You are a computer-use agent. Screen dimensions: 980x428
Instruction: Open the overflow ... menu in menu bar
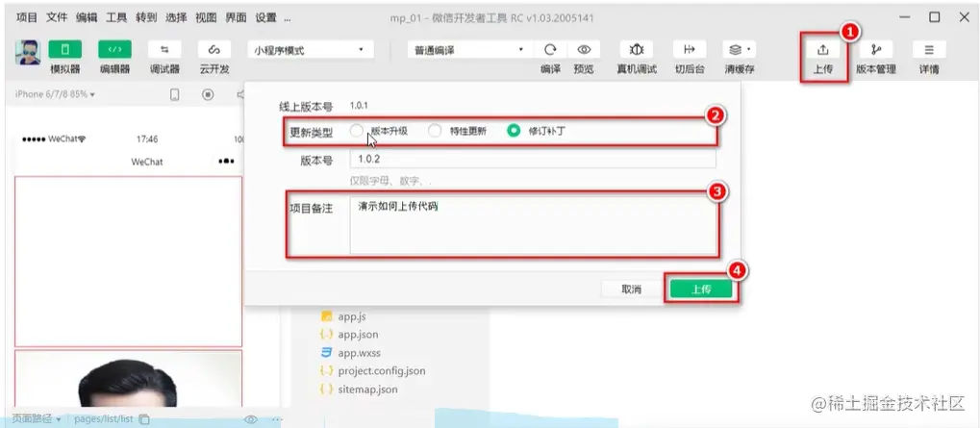point(287,18)
